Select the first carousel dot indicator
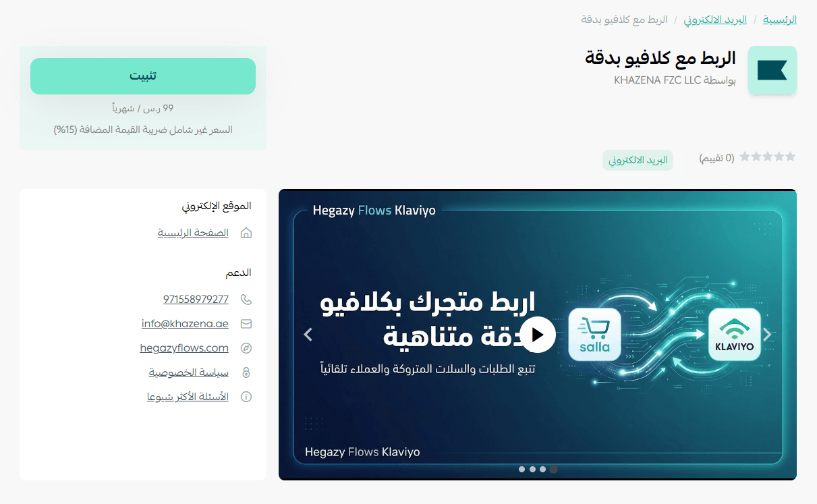Image resolution: width=817 pixels, height=504 pixels. click(522, 469)
